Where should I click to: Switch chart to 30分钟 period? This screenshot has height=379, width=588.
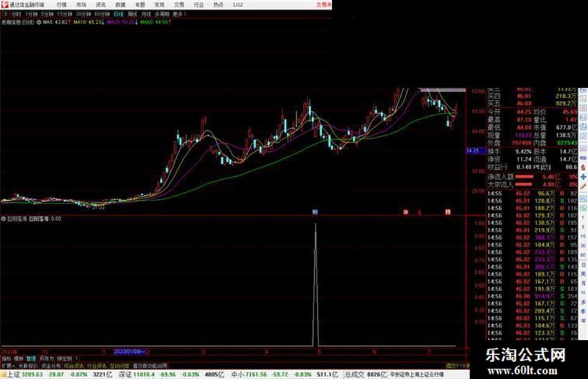(83, 14)
